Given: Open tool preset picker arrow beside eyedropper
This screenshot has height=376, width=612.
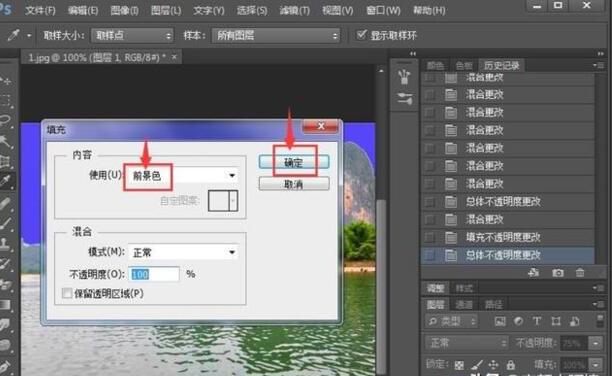Looking at the screenshot, I should click(29, 36).
